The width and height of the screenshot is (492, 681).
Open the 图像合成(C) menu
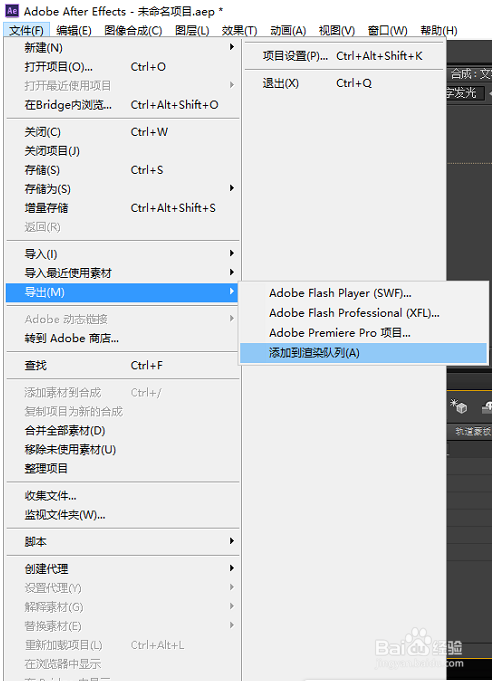click(133, 30)
